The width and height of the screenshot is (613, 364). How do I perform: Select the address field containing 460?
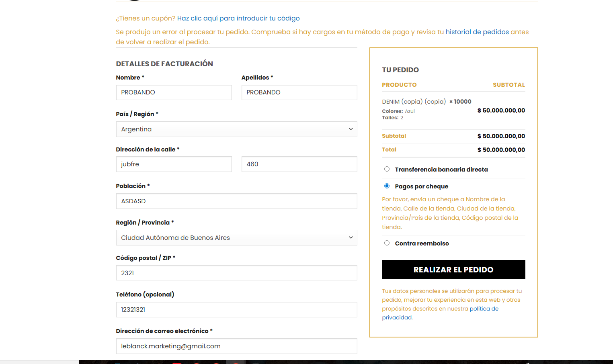tap(299, 164)
